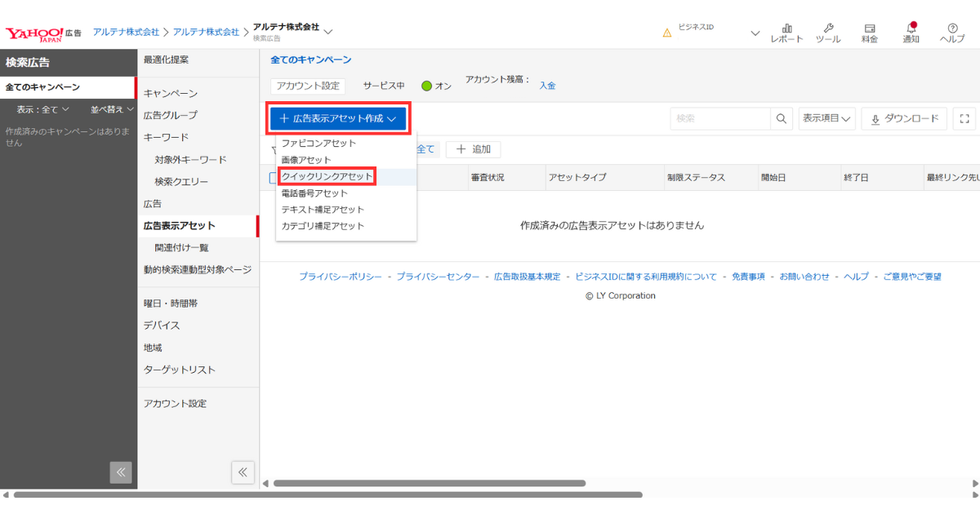Expand the アルテナ株式会社 account switcher chevron
980x514 pixels.
(x=328, y=32)
